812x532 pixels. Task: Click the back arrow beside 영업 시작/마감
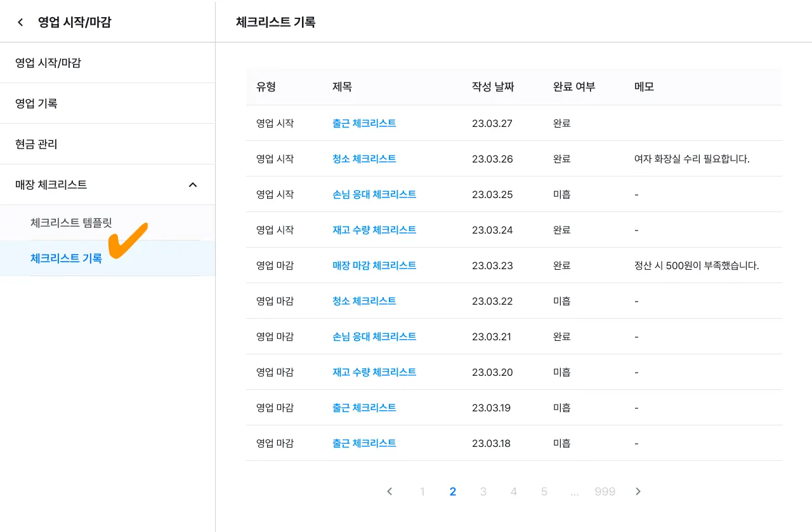click(20, 22)
